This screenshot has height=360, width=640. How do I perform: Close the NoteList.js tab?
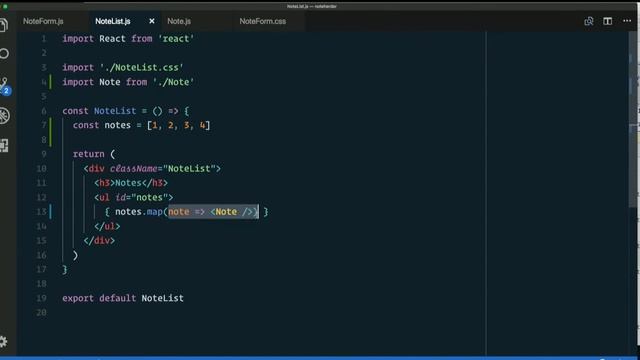152,21
